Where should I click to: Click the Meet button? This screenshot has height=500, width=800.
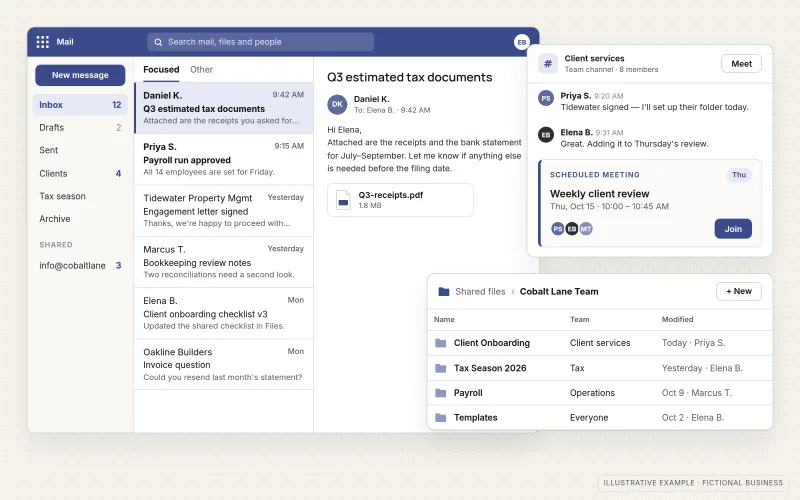(741, 64)
